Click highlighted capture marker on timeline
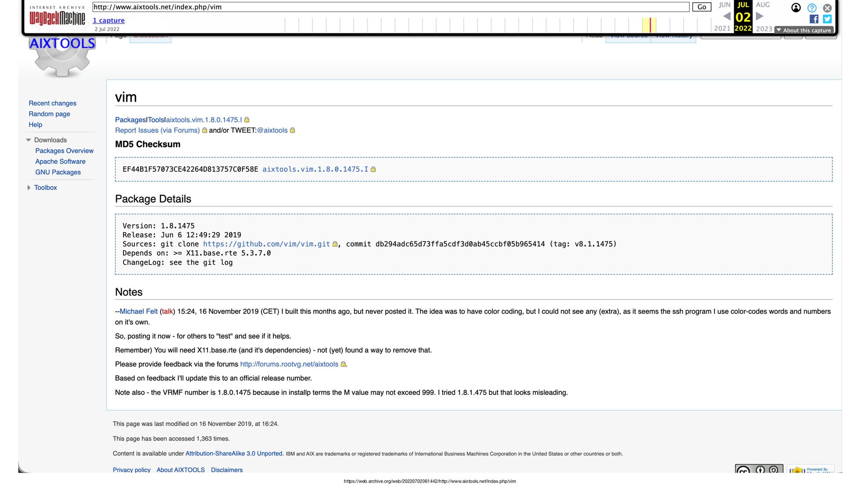The image size is (868, 488). coord(650,25)
